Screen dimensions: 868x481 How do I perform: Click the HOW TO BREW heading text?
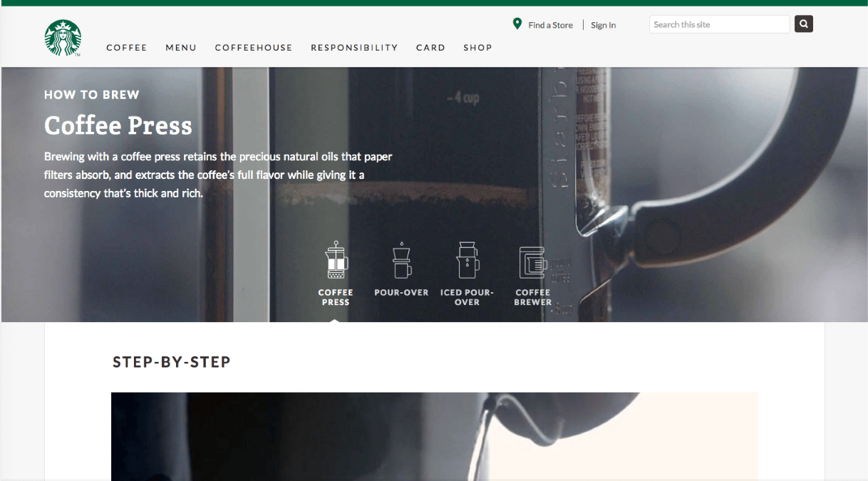pos(92,95)
